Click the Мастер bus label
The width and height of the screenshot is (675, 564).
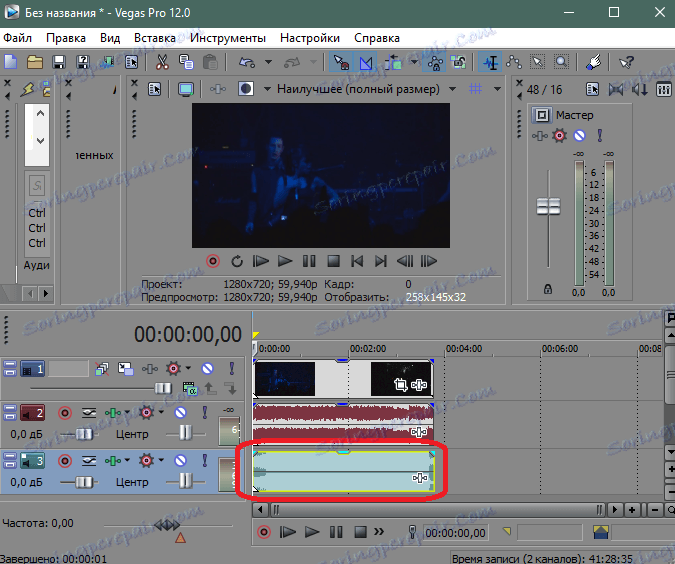[574, 115]
